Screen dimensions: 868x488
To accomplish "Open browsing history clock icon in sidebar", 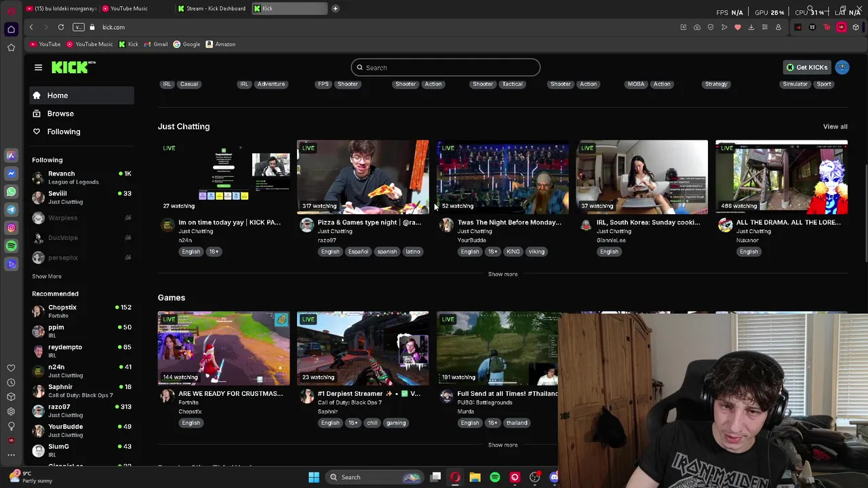I will [x=11, y=382].
